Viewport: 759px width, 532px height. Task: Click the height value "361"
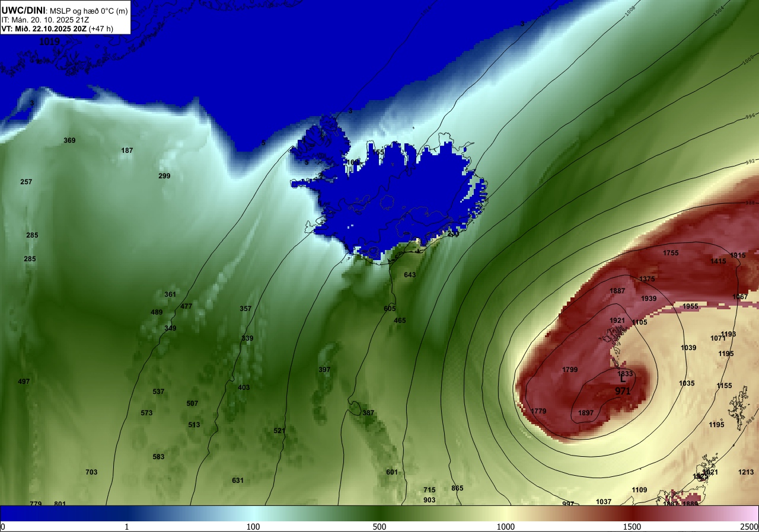[x=170, y=294]
